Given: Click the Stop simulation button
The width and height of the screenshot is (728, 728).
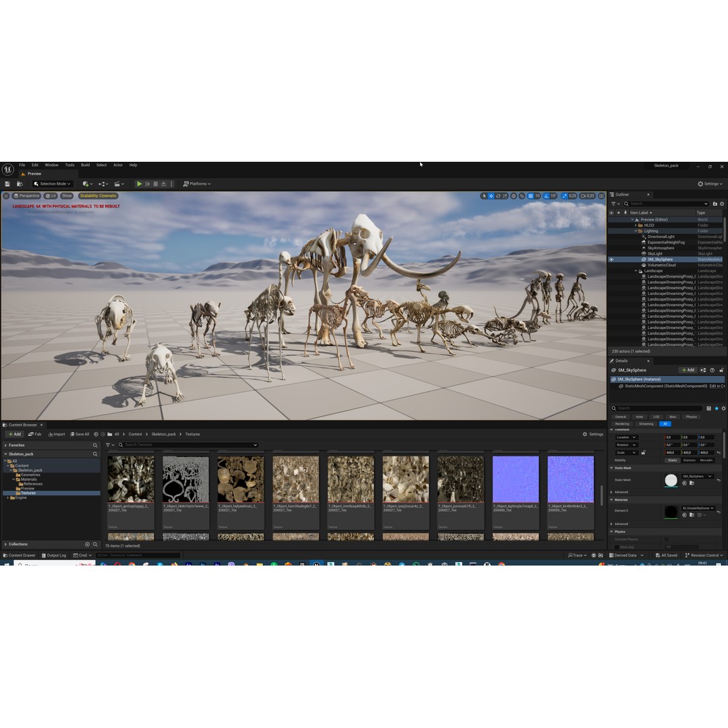Looking at the screenshot, I should 156,184.
